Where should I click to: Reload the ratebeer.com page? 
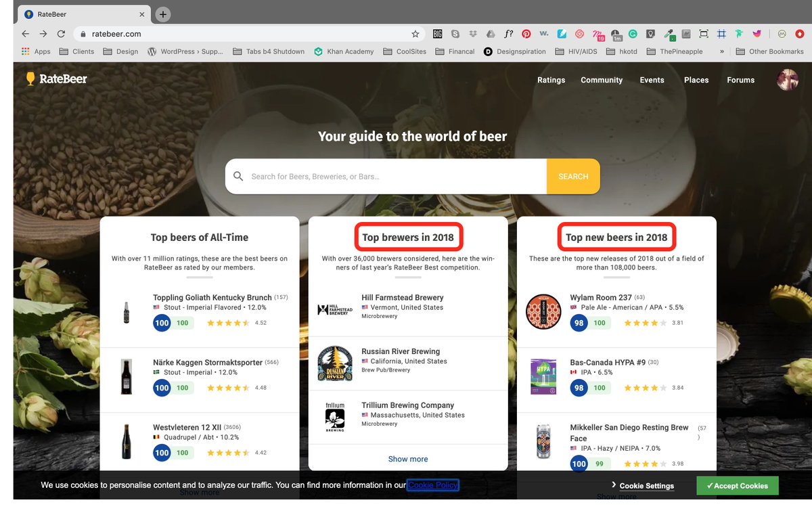tap(61, 34)
